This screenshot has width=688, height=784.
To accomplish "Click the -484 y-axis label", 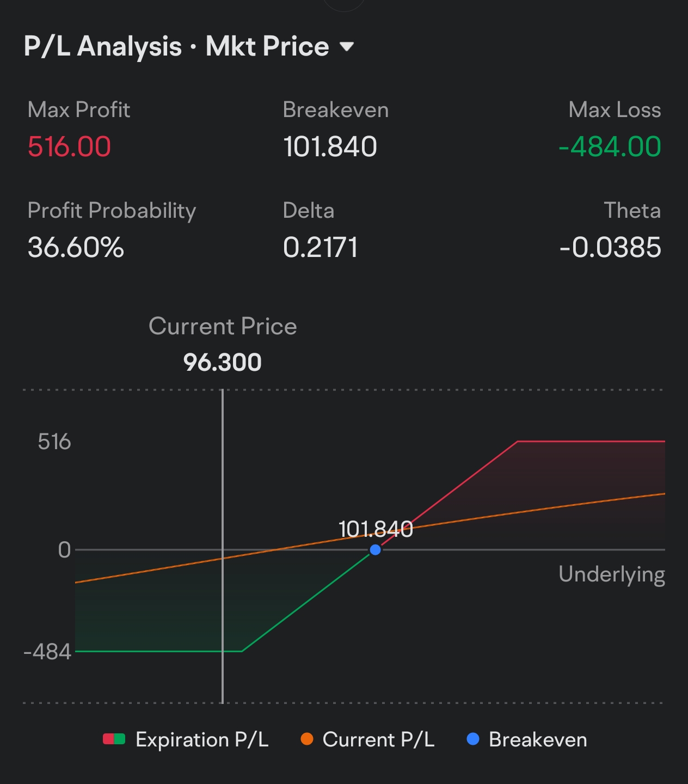I will point(47,652).
